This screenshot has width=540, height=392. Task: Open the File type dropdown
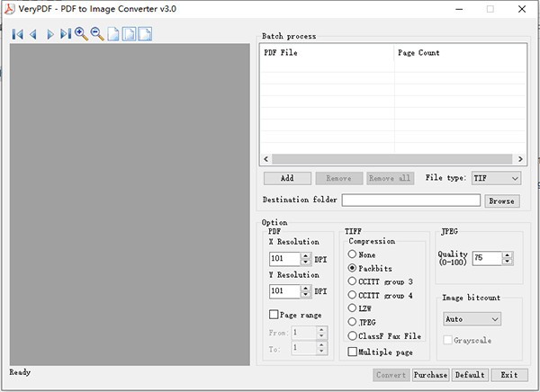click(x=496, y=178)
